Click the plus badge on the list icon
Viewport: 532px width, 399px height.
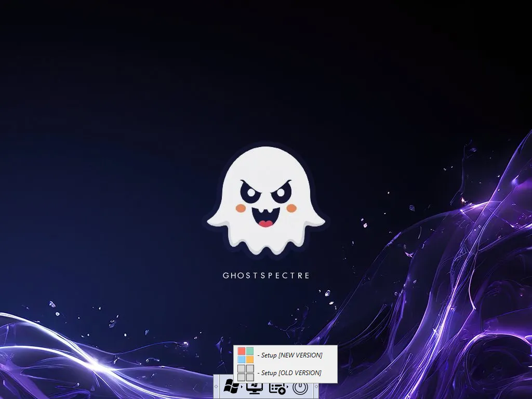point(282,392)
